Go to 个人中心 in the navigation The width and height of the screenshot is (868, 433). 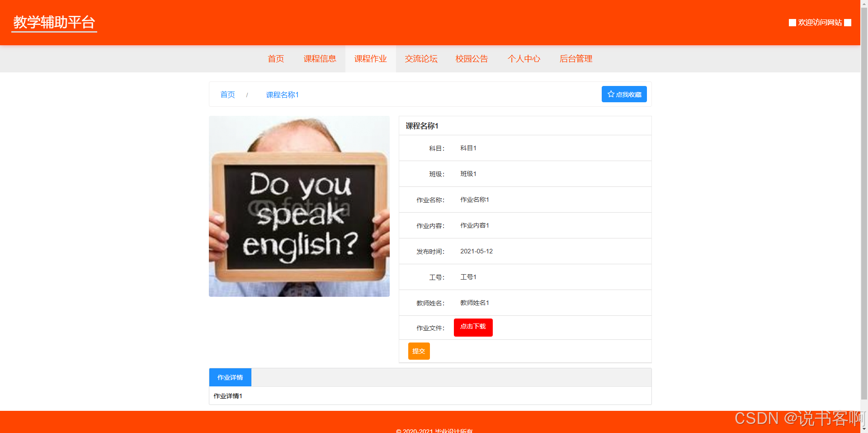[x=524, y=59]
